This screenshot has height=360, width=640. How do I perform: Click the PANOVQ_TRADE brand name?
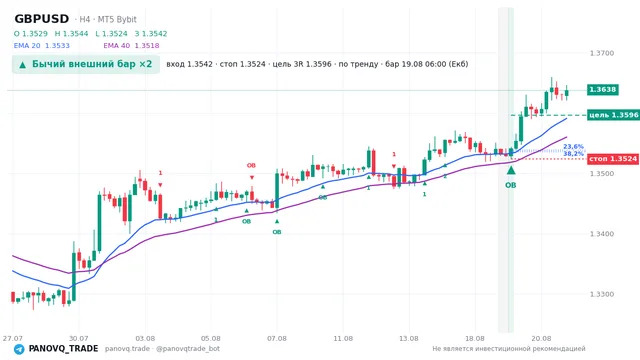63,349
